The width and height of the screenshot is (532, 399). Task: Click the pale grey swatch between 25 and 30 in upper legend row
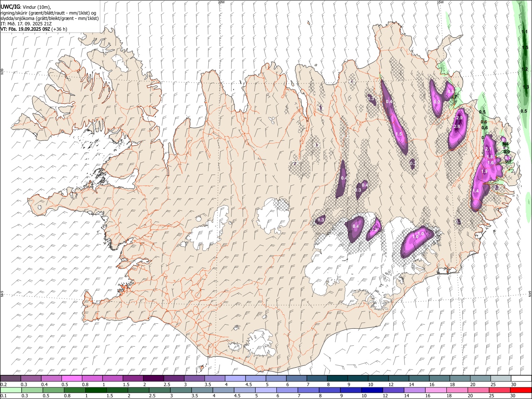501,379
